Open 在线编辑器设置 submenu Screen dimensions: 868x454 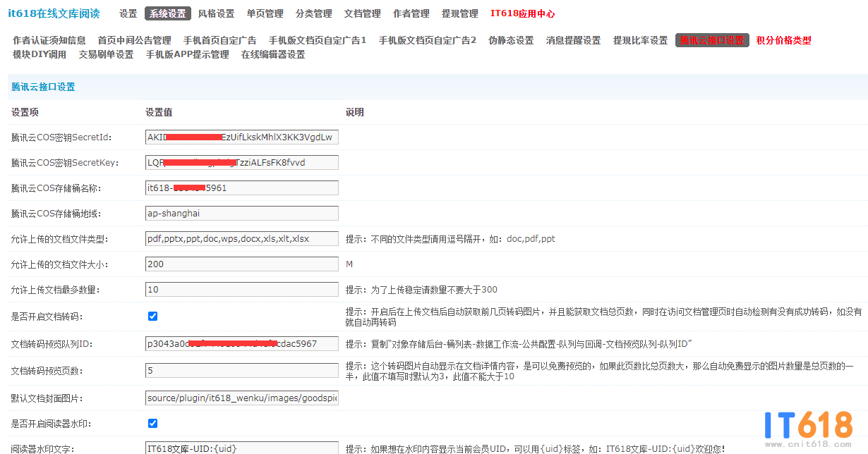(x=273, y=54)
